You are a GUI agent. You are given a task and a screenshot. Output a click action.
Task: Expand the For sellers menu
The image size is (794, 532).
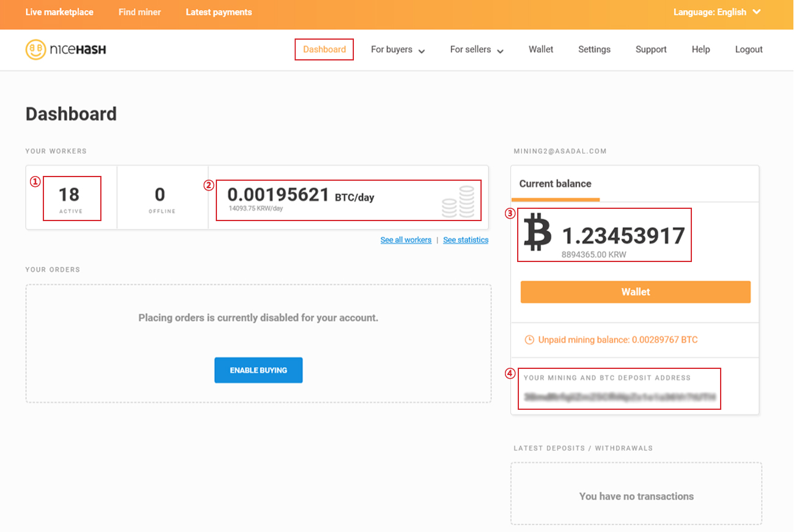click(477, 49)
